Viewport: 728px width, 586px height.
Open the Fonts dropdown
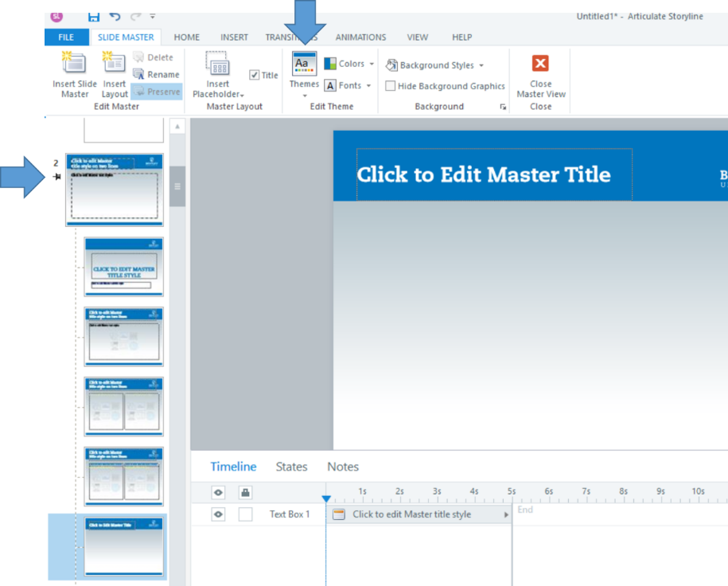pos(348,85)
